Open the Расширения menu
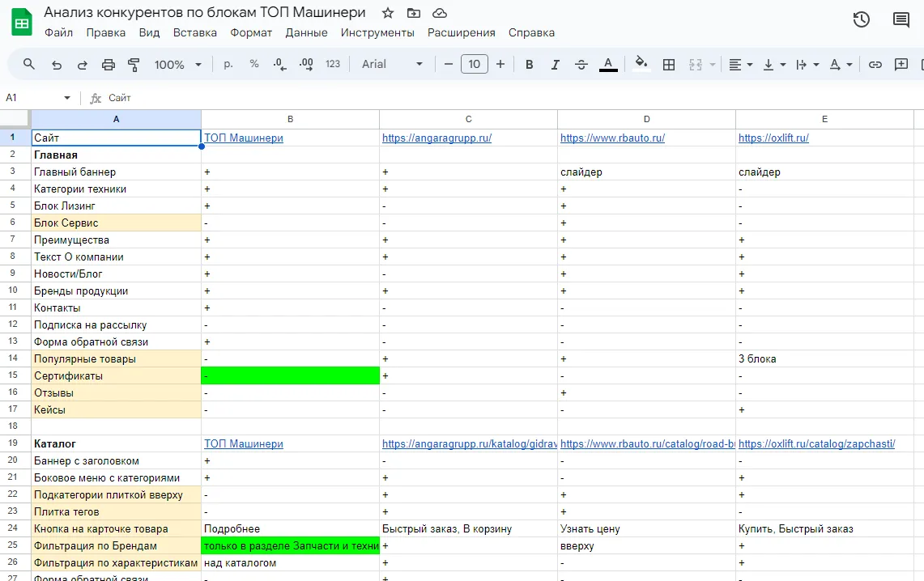Screen dimensions: 924x581 pos(462,32)
